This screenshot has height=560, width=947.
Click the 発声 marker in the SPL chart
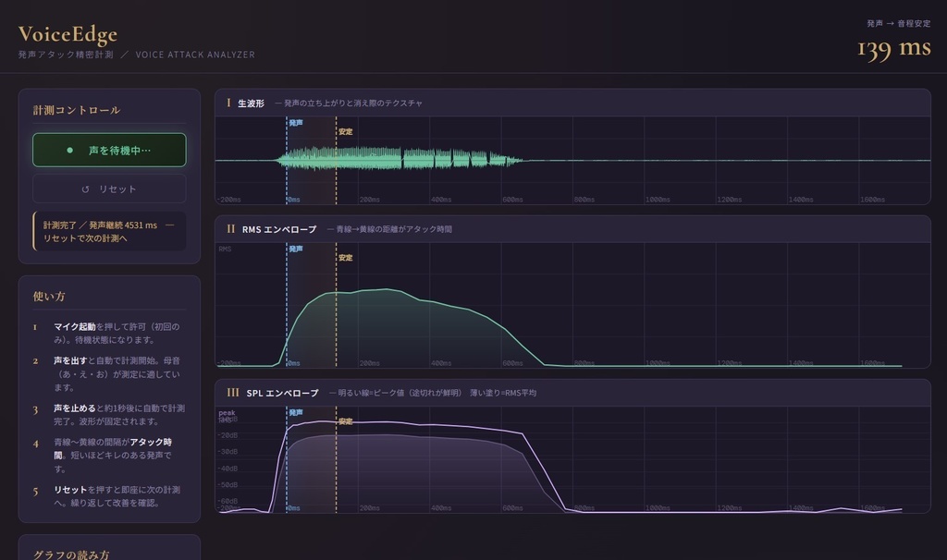(296, 412)
